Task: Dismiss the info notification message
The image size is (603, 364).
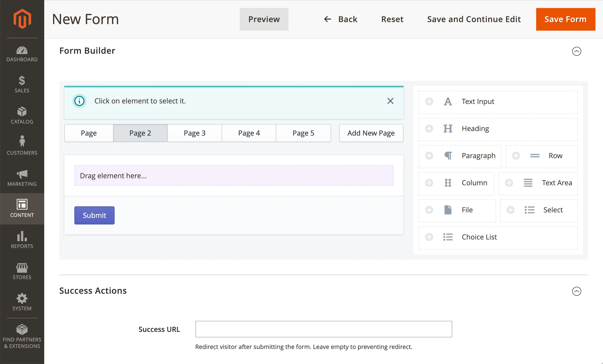Action: pos(390,101)
